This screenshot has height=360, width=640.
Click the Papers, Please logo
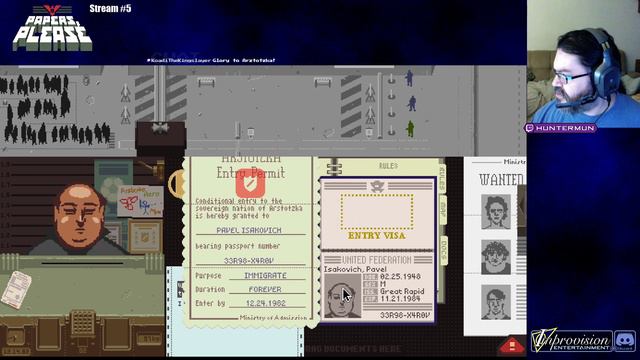(x=52, y=28)
